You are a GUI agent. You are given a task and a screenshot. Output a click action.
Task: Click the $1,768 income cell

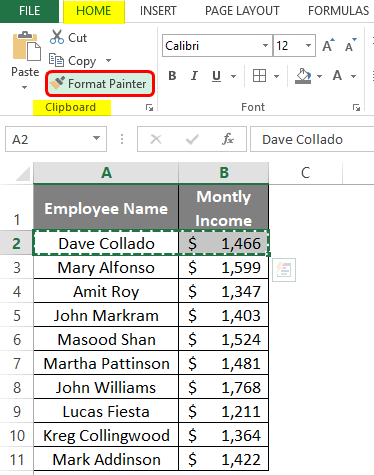click(x=224, y=387)
